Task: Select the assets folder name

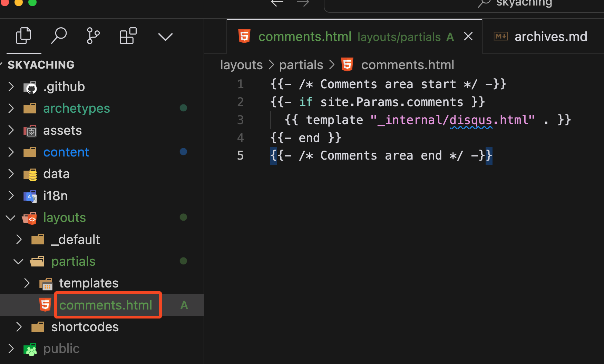Action: click(x=62, y=130)
